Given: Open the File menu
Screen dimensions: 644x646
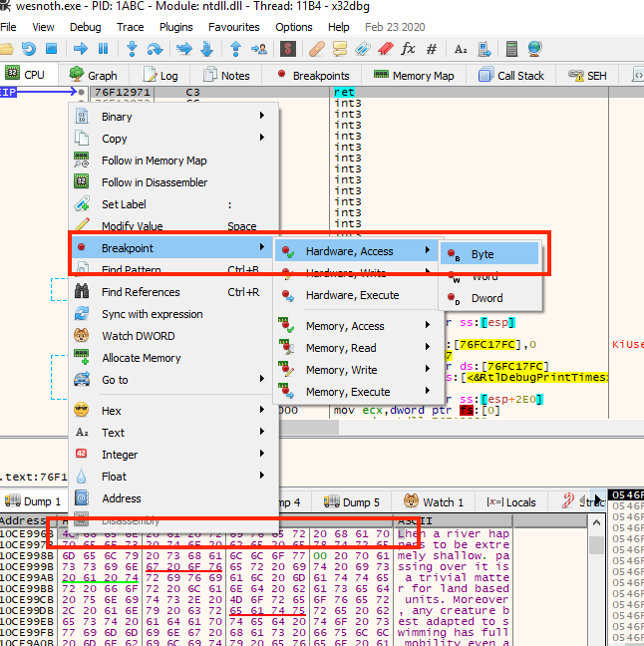Looking at the screenshot, I should click(x=8, y=27).
